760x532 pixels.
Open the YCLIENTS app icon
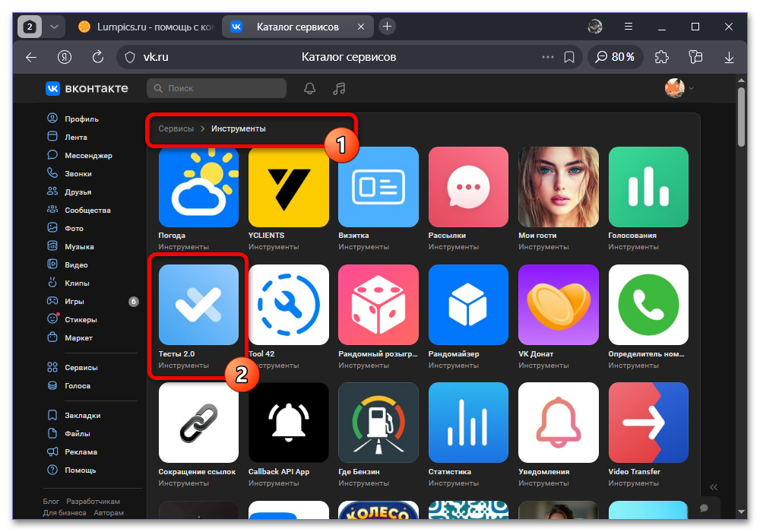point(288,187)
